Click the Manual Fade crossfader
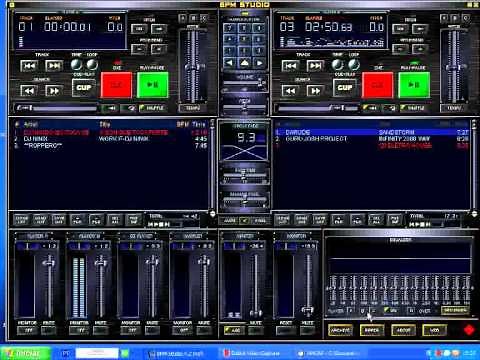The height and width of the screenshot is (360, 480). [x=245, y=200]
